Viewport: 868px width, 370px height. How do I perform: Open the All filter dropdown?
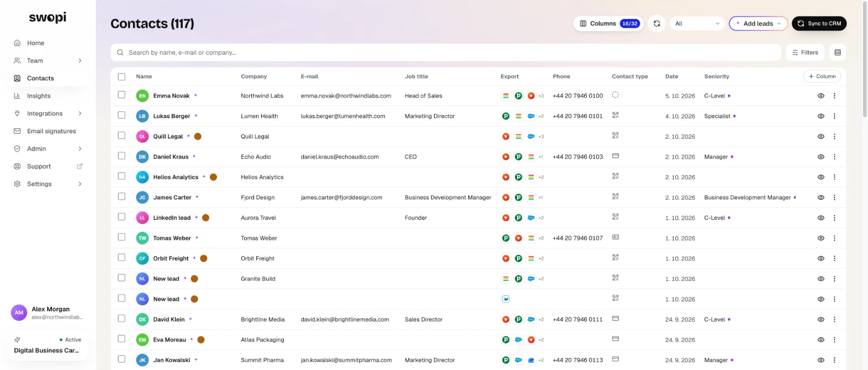pyautogui.click(x=697, y=24)
